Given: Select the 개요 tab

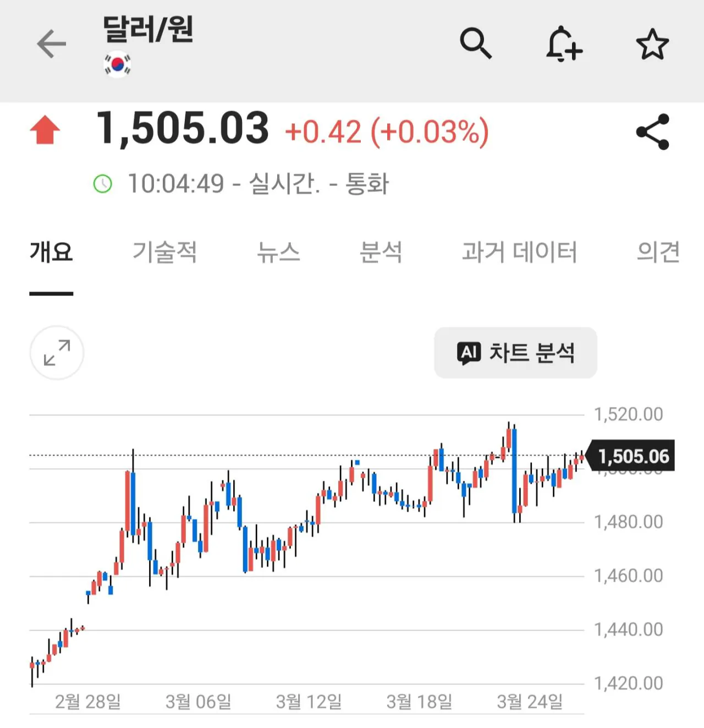Looking at the screenshot, I should [51, 252].
